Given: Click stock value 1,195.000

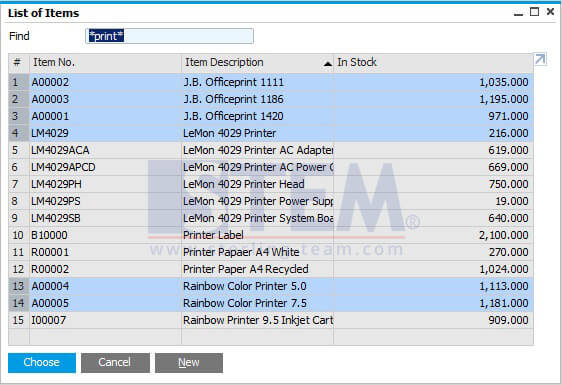Looking at the screenshot, I should [x=504, y=99].
